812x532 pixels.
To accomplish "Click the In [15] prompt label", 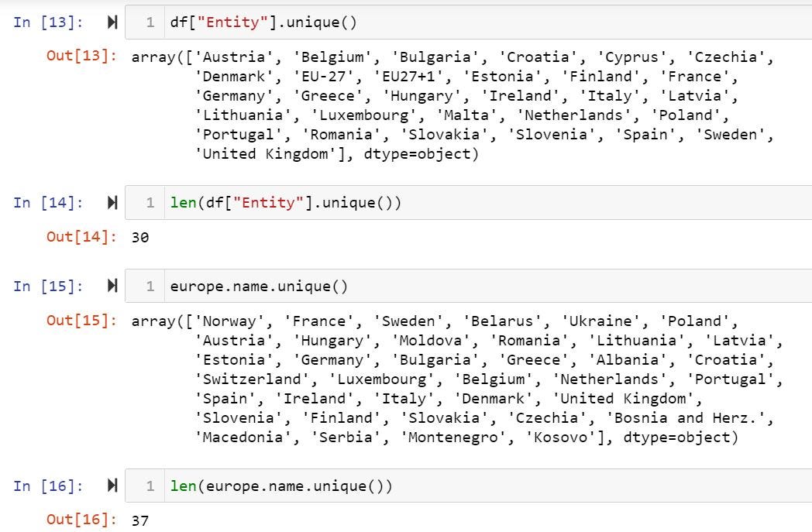I will [x=48, y=287].
